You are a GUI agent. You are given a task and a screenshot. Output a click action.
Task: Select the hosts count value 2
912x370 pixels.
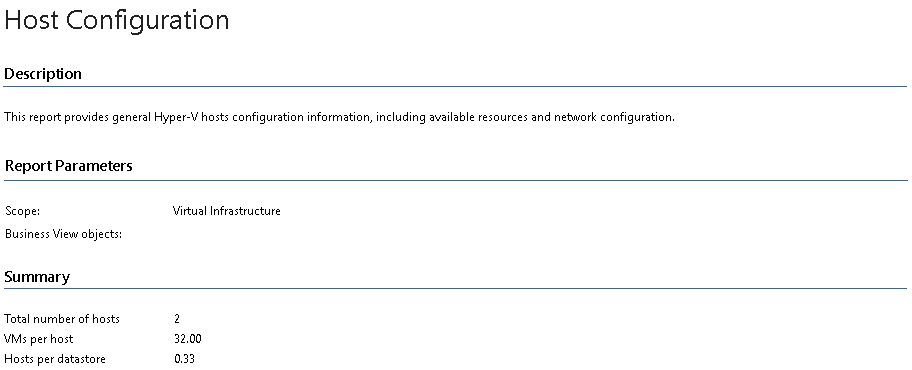(177, 319)
